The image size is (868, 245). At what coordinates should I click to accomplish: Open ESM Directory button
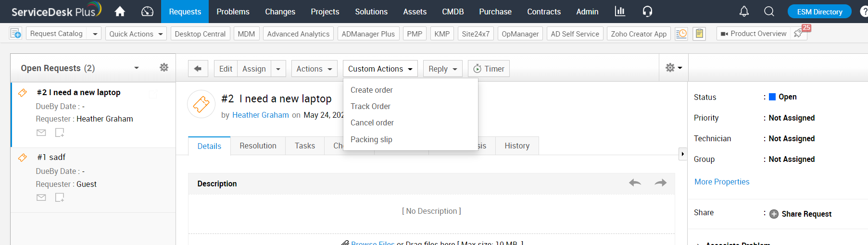click(x=819, y=12)
